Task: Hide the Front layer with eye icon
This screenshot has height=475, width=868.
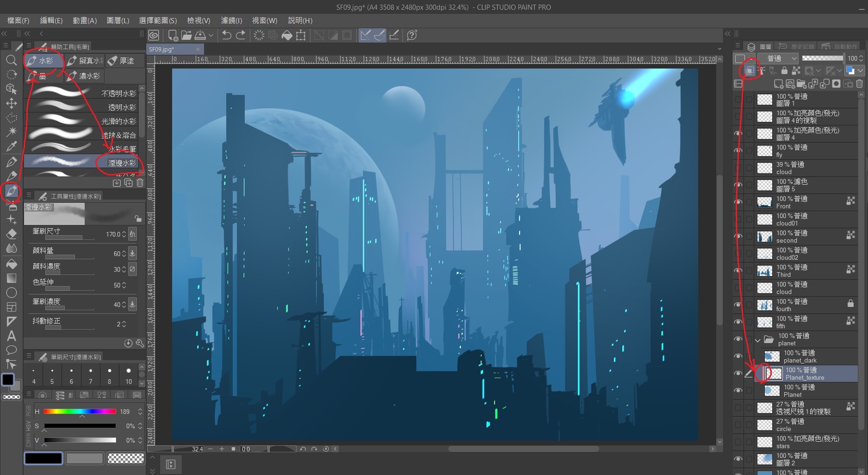Action: point(738,202)
